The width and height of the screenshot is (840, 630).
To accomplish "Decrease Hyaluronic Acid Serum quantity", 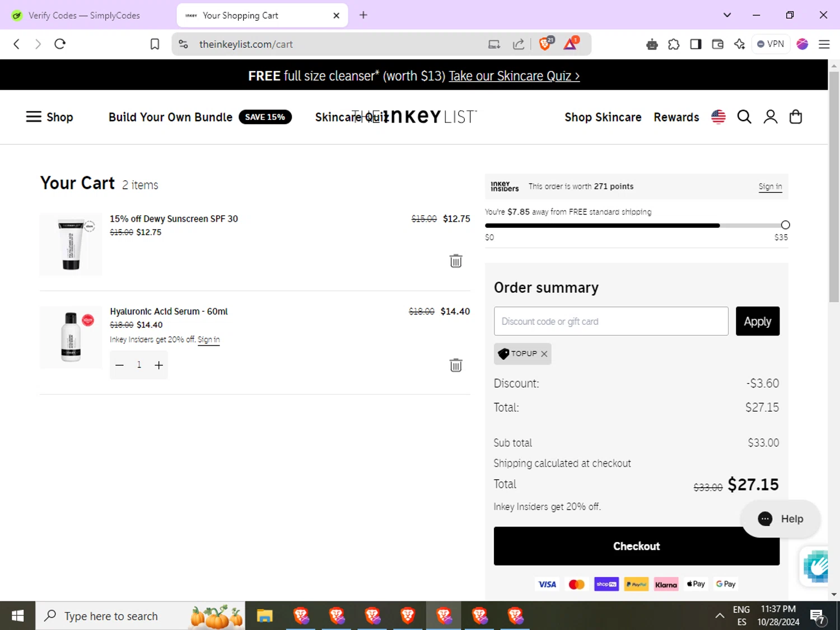I will point(119,365).
